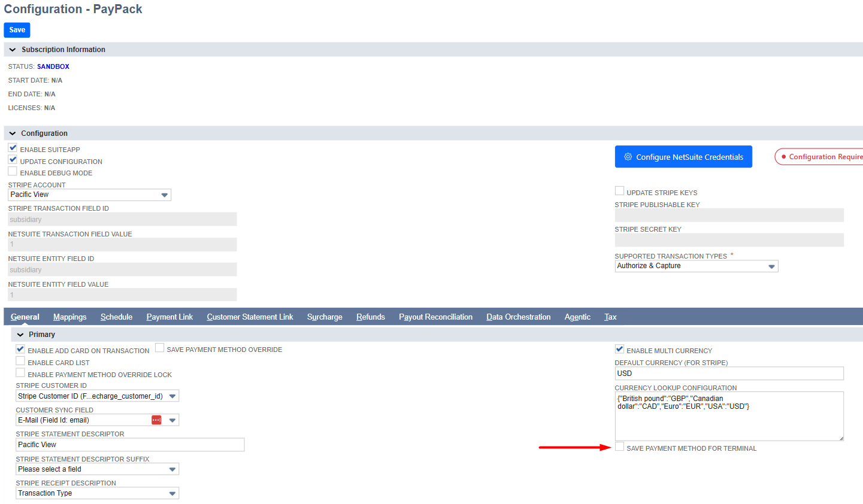This screenshot has width=863, height=504.
Task: Click Default Currency field containing USD
Action: coord(729,374)
